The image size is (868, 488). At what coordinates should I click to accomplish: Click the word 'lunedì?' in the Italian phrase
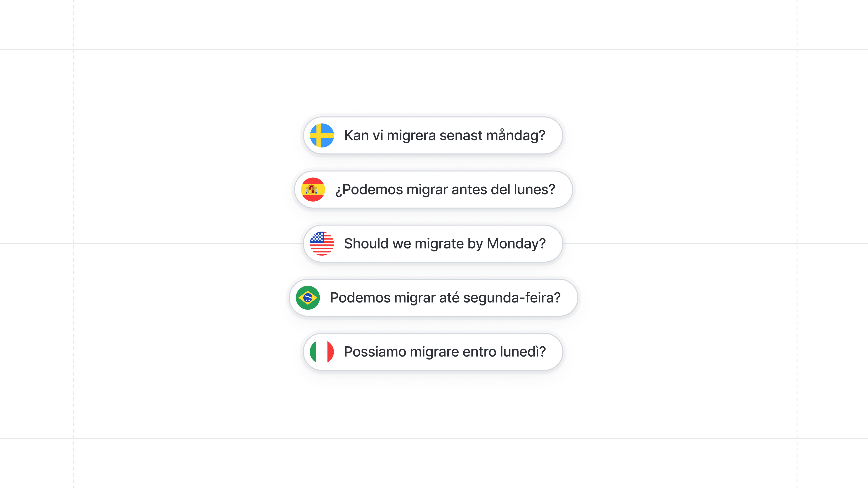point(523,352)
